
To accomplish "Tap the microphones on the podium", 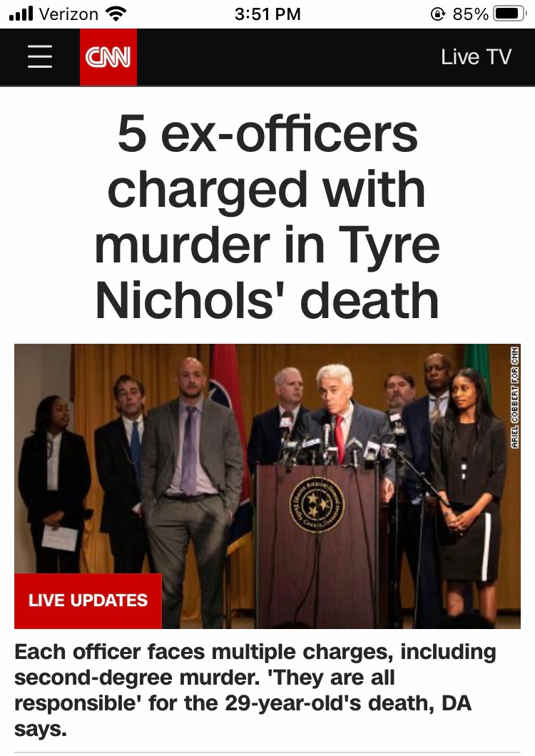I will (337, 441).
